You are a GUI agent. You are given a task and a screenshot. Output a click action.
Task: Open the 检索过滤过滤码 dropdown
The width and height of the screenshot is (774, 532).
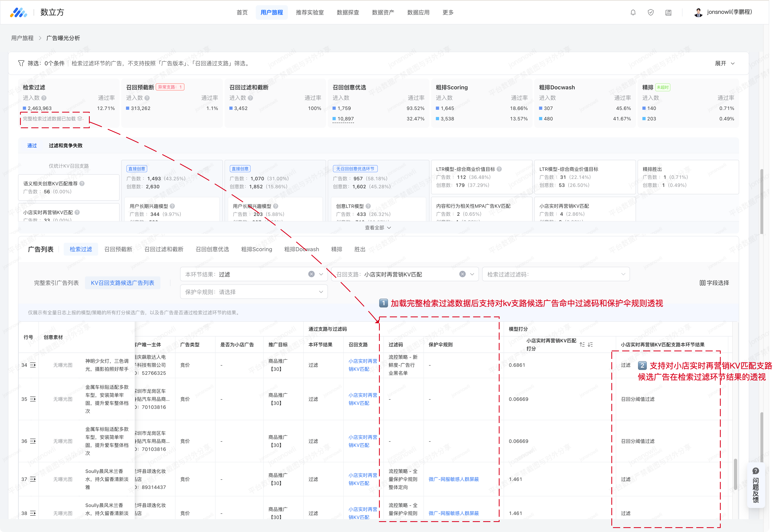(x=556, y=274)
